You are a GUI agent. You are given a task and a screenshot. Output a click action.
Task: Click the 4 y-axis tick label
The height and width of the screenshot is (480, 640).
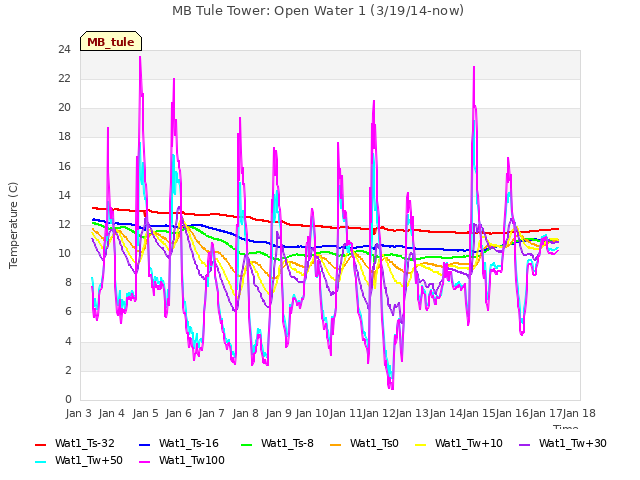(x=68, y=342)
